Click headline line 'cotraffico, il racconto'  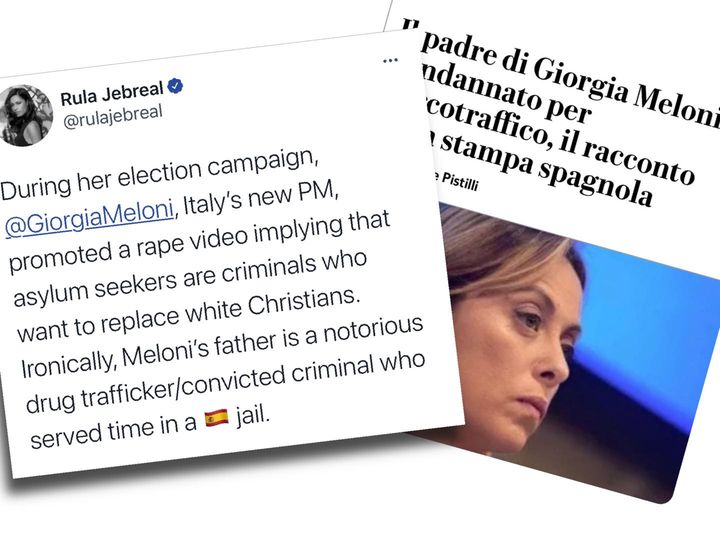(x=560, y=140)
